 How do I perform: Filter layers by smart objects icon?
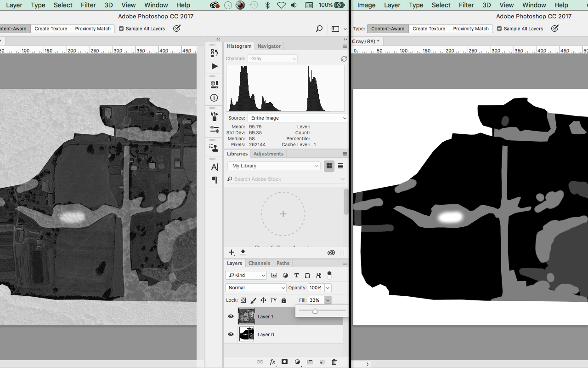point(318,276)
